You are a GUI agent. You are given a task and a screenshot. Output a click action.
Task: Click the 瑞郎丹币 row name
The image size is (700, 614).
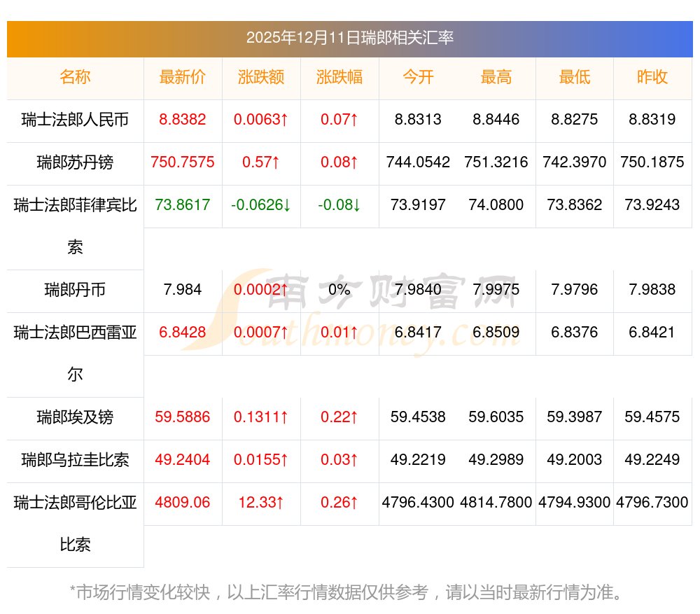click(x=75, y=290)
